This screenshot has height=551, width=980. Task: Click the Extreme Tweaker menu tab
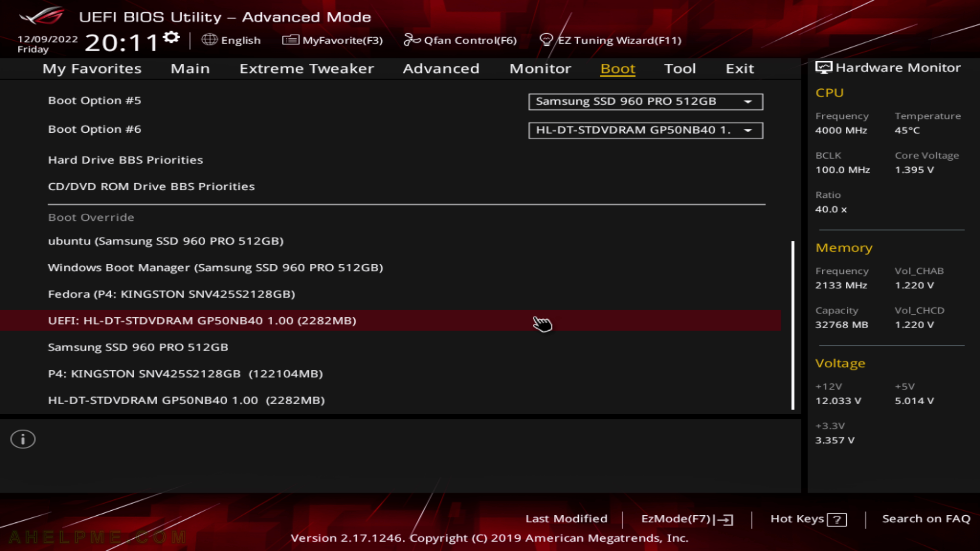coord(307,68)
